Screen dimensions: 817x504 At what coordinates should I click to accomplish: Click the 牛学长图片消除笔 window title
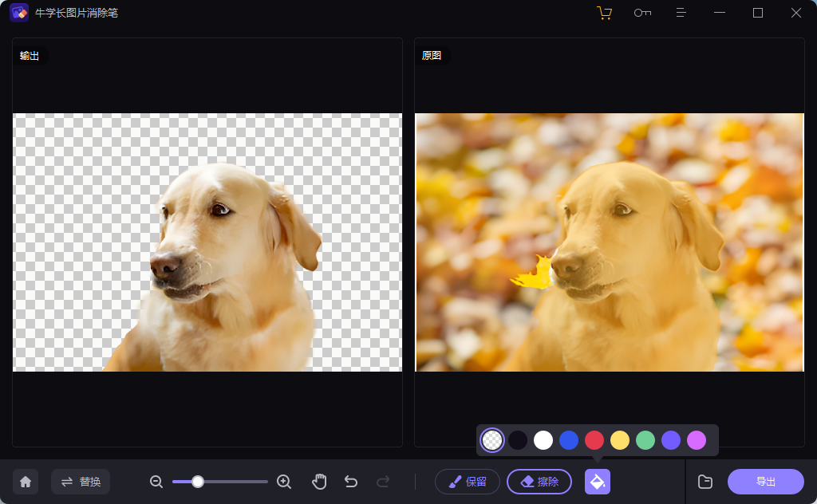pyautogui.click(x=77, y=13)
